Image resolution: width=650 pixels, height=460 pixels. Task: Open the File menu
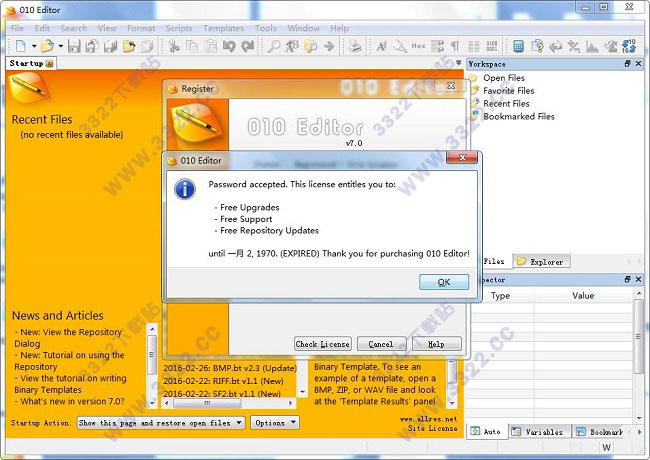[17, 28]
